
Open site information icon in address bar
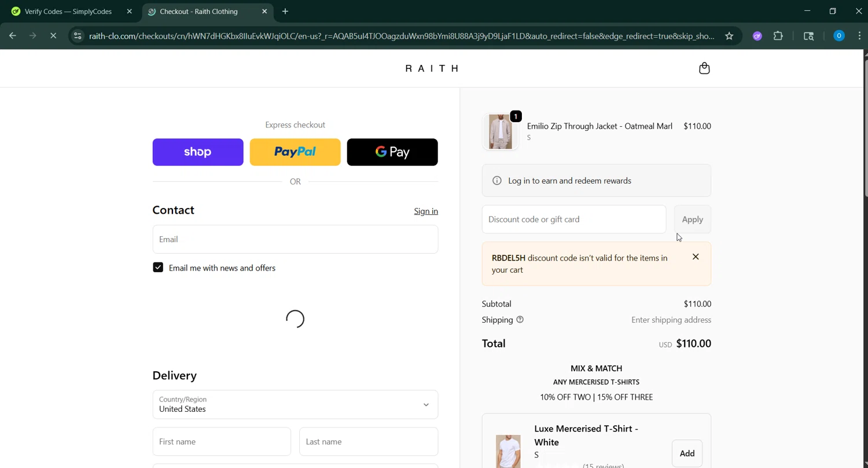tap(78, 36)
